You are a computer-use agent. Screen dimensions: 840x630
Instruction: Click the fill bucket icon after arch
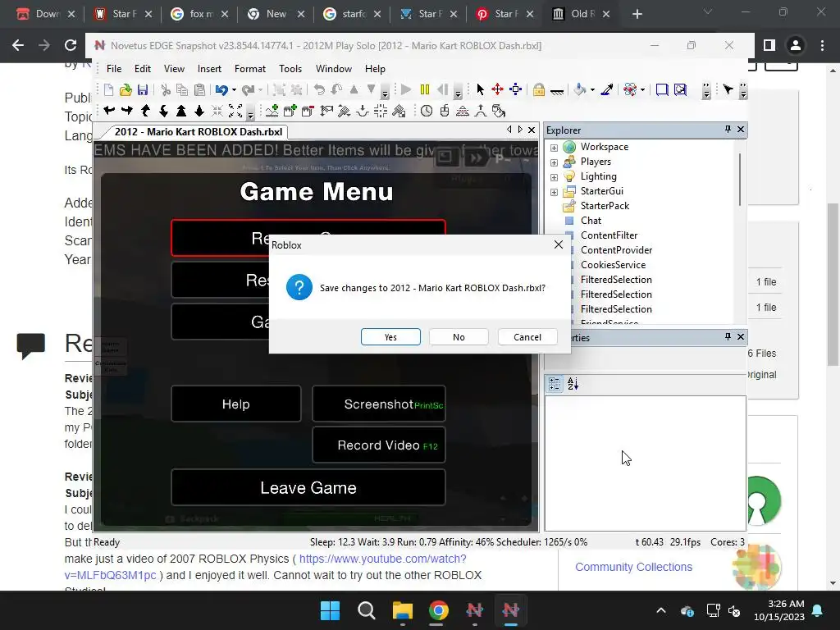(499, 111)
